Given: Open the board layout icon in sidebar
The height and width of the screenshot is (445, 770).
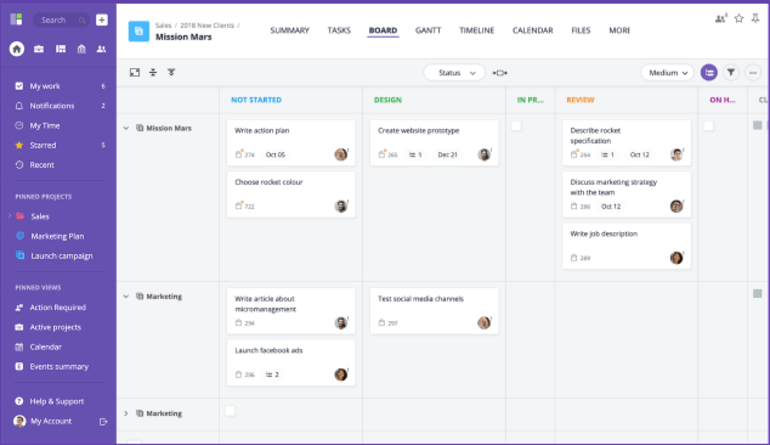Looking at the screenshot, I should click(x=60, y=49).
